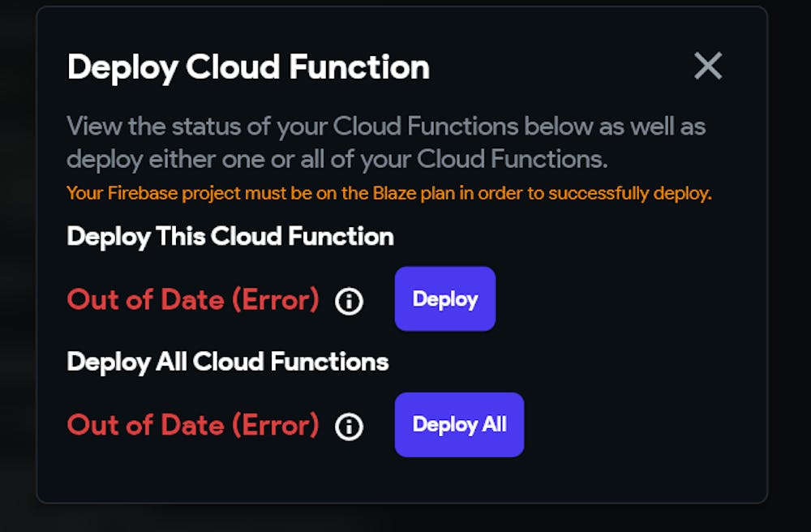
Task: Select the first red "Out of Date (Error)" status
Action: (193, 300)
